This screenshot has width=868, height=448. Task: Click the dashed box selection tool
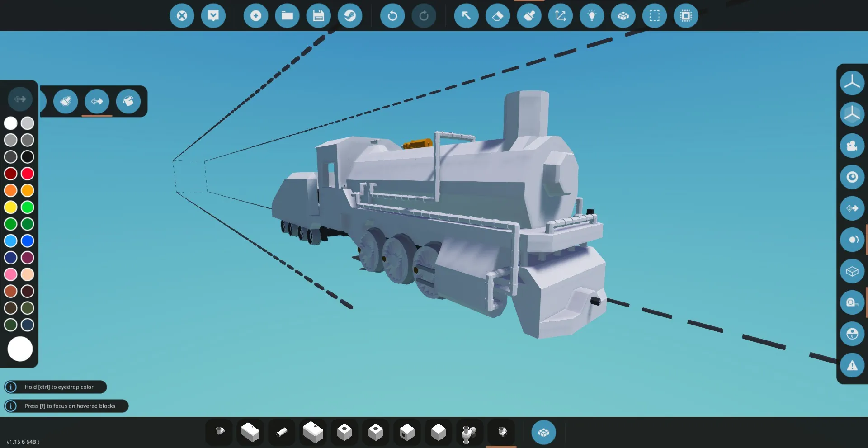[x=654, y=16]
